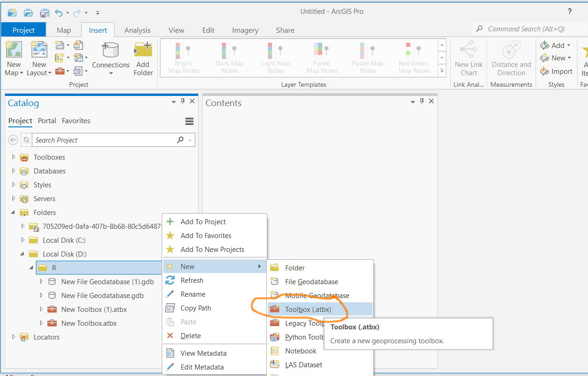
Task: Open Catalog pane options dropdown arrow
Action: (174, 101)
